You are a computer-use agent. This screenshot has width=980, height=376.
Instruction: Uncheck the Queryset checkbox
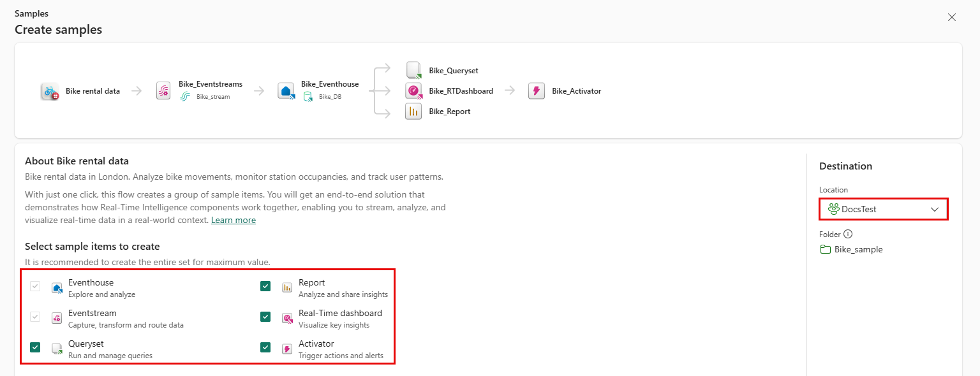click(x=35, y=347)
